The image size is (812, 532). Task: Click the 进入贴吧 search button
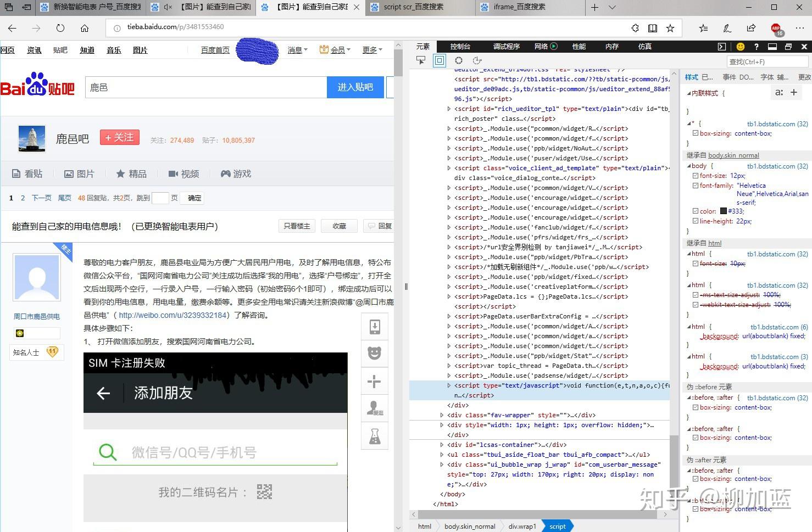click(x=355, y=87)
